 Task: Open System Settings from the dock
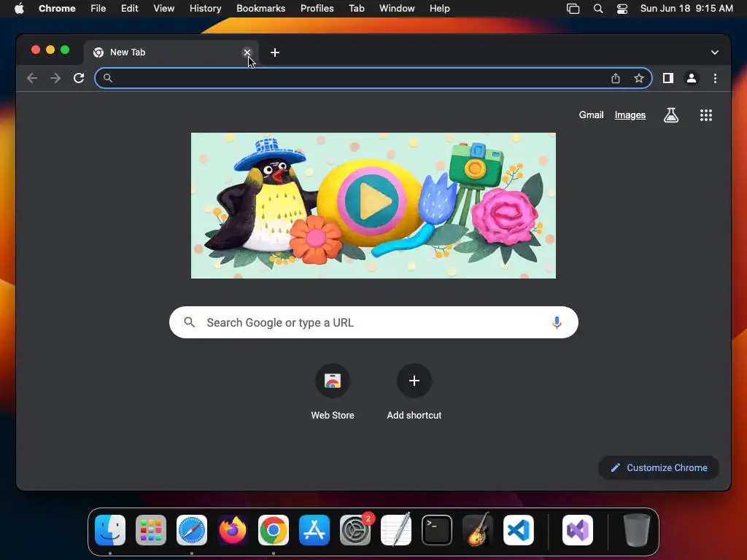tap(355, 530)
